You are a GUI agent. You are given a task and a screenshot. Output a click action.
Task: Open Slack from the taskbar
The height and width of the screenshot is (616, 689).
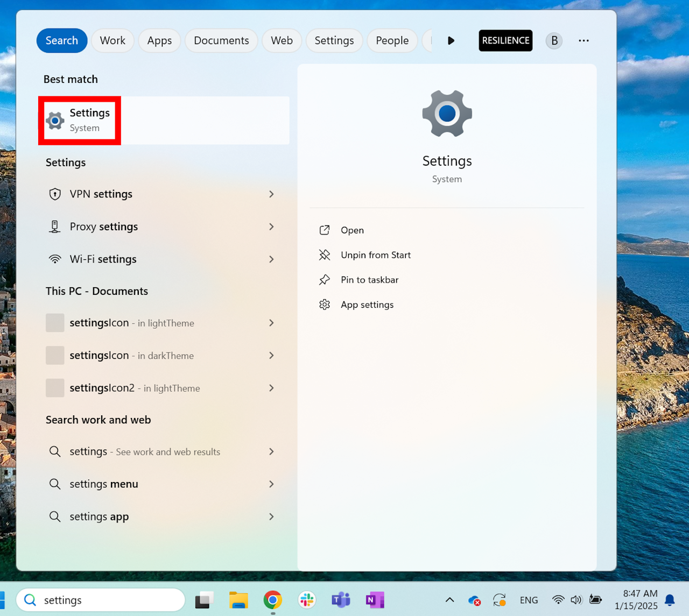[x=307, y=600]
